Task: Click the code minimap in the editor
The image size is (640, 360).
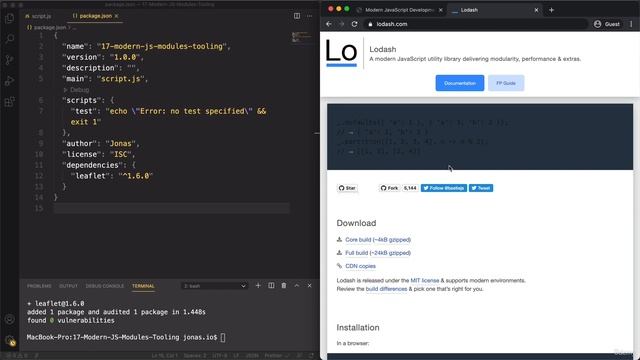Action: coord(301,37)
